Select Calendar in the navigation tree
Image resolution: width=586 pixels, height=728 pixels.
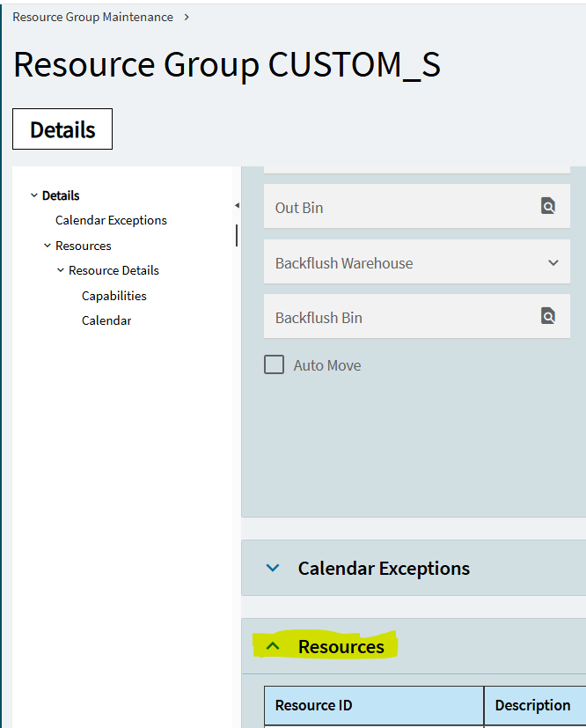coord(106,320)
